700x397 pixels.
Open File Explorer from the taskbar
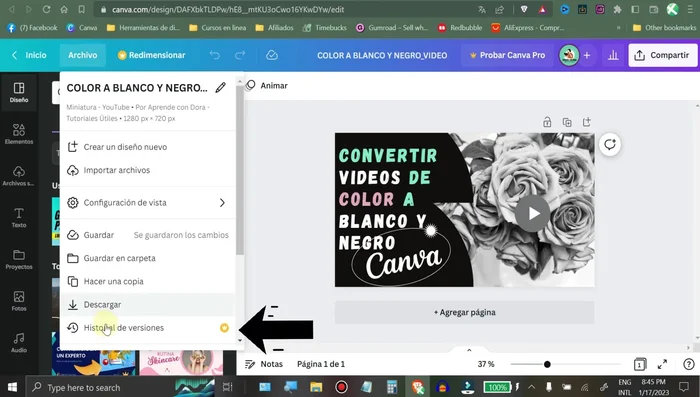pyautogui.click(x=316, y=387)
